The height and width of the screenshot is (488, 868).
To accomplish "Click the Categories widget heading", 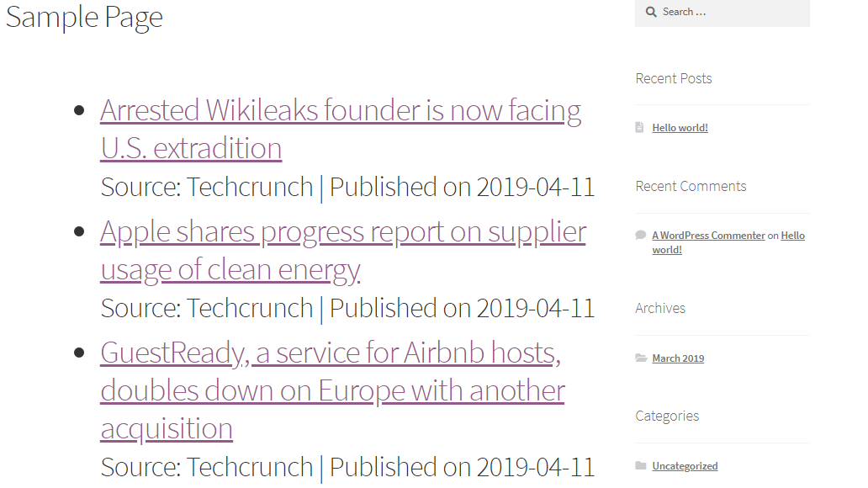I will click(x=666, y=416).
